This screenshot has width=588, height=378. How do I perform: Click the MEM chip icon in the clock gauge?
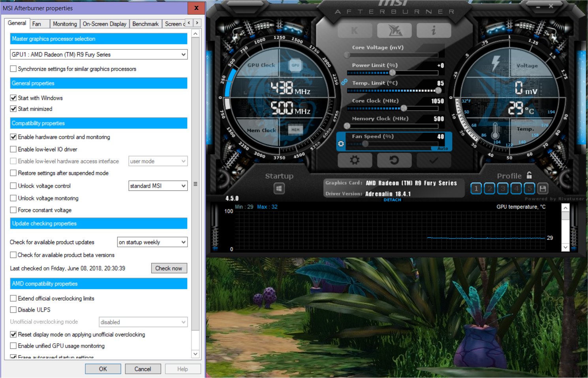point(295,130)
